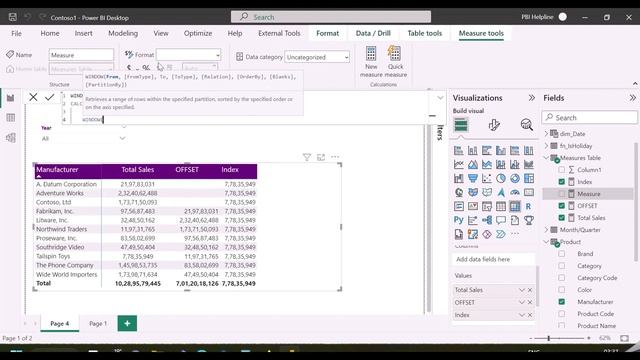Choose the Python visual

tap(458, 220)
